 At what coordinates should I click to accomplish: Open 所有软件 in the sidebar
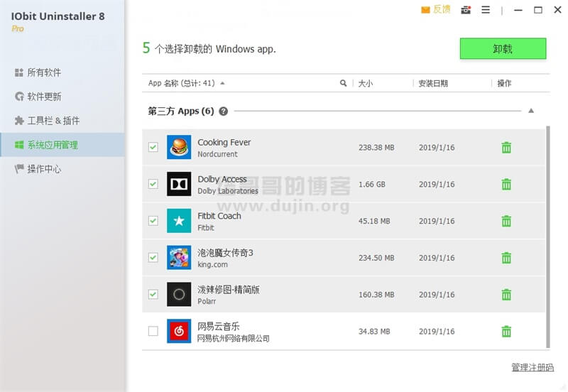[x=62, y=72]
